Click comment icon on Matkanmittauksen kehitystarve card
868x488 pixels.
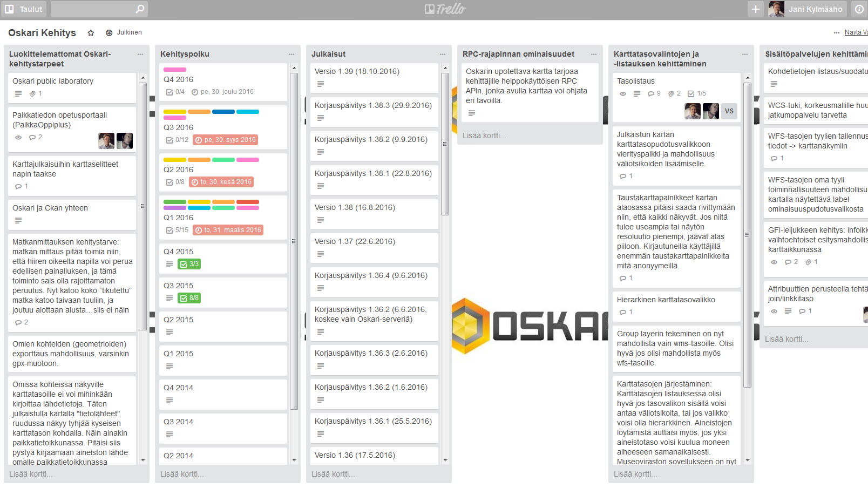(18, 322)
